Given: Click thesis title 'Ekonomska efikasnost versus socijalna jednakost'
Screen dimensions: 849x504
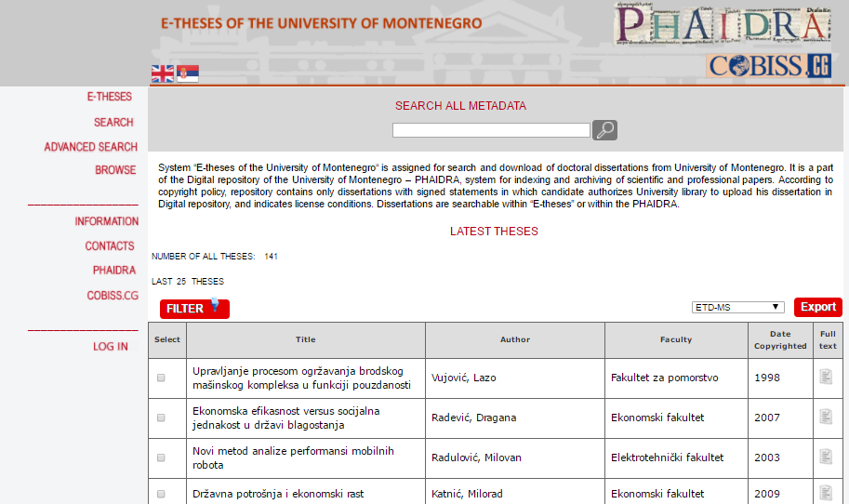Looking at the screenshot, I should click(x=285, y=418).
